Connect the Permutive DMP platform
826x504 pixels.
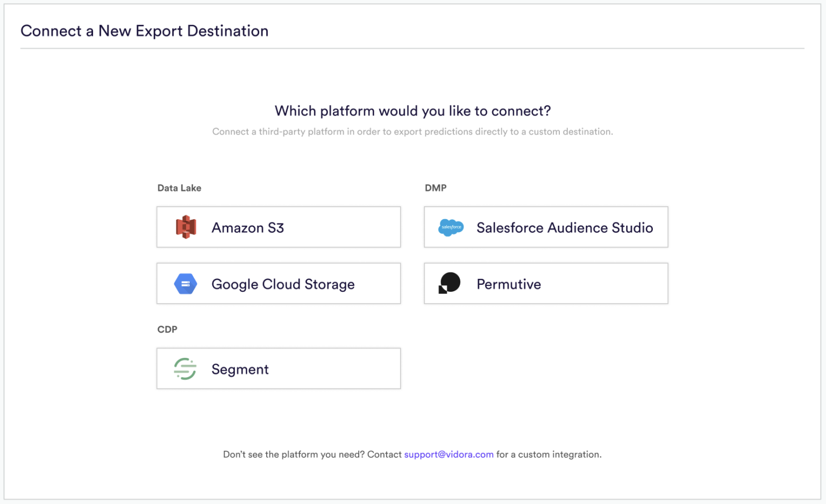pos(545,283)
